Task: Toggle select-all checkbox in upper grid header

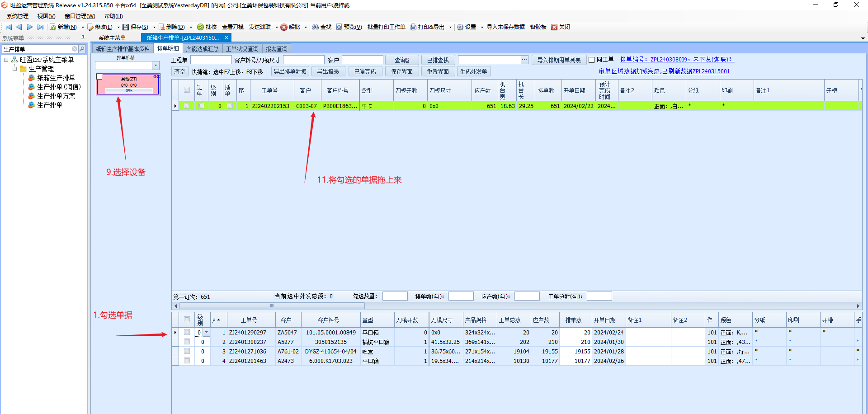Action: (x=187, y=90)
